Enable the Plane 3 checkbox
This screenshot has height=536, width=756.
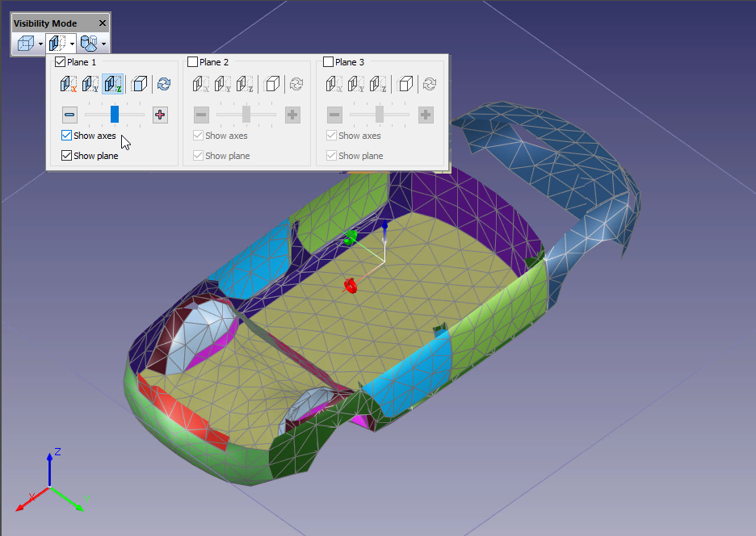(329, 62)
